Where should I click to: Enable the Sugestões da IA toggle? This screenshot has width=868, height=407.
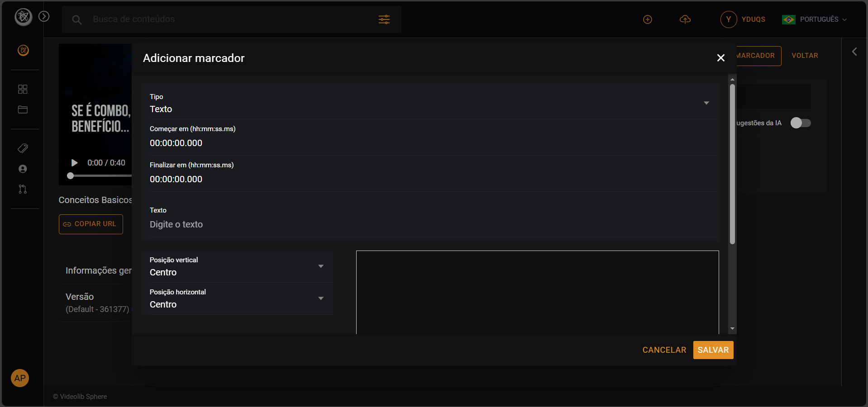[x=801, y=123]
